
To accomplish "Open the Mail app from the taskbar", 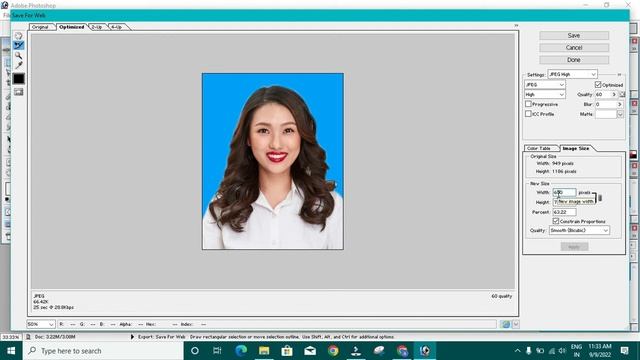I will pyautogui.click(x=310, y=351).
